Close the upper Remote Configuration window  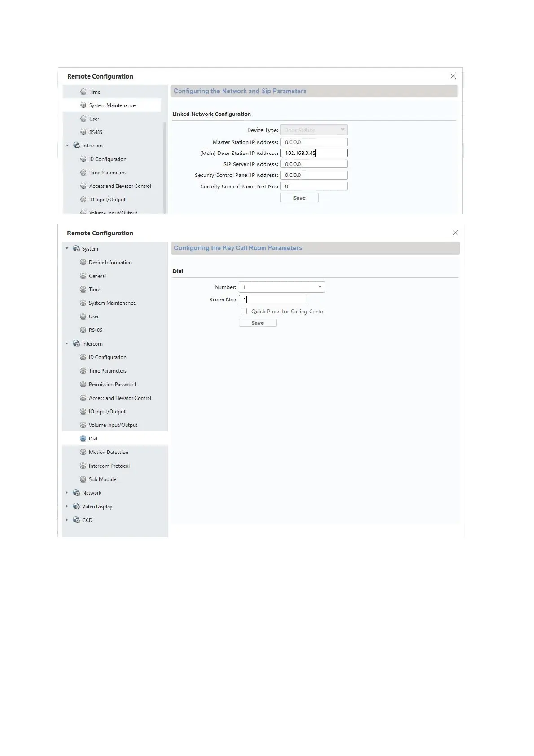click(453, 76)
